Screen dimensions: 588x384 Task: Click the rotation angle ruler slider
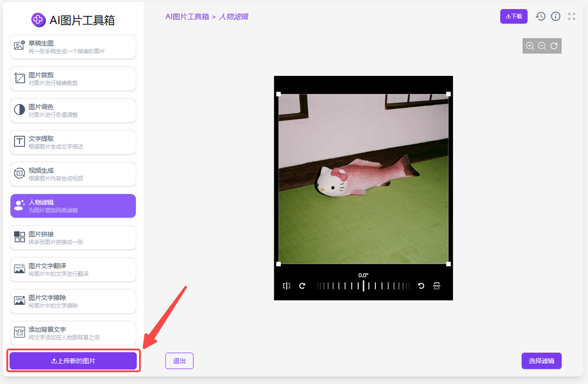coord(363,286)
